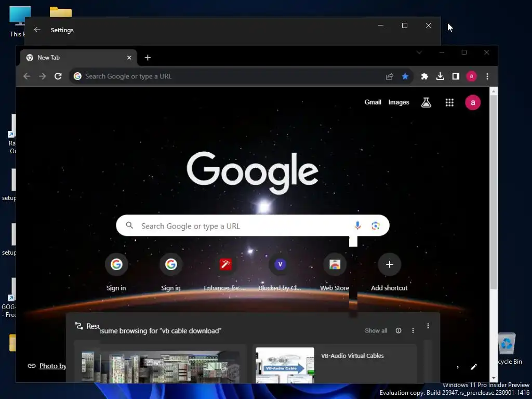
Task: Open outer card three-dot menu
Action: click(x=428, y=326)
